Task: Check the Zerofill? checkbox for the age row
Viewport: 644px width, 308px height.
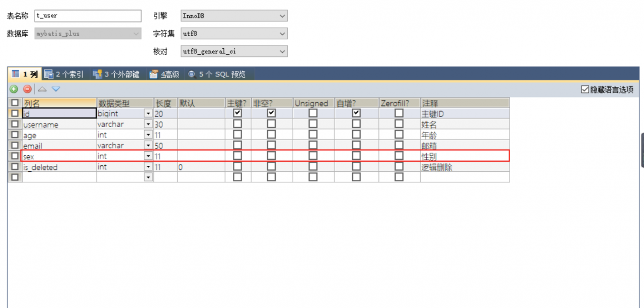Action: [399, 135]
